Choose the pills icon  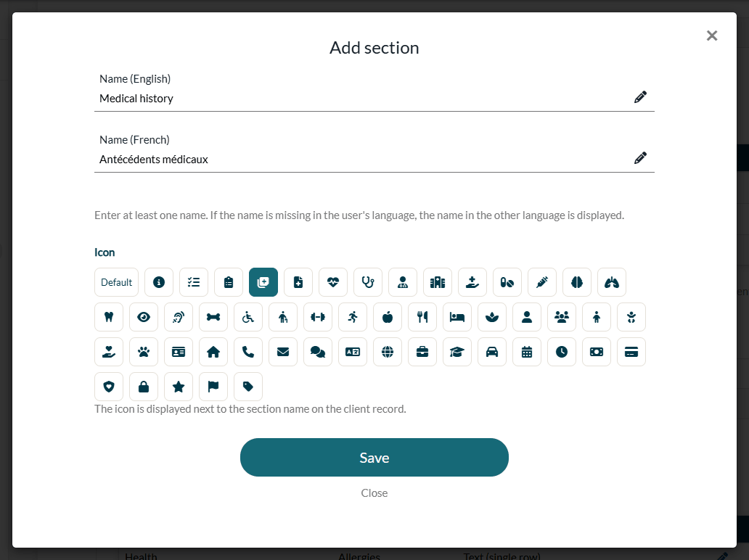point(507,282)
